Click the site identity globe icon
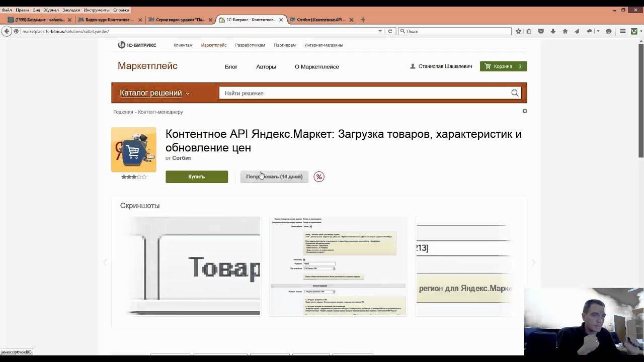 coord(17,31)
